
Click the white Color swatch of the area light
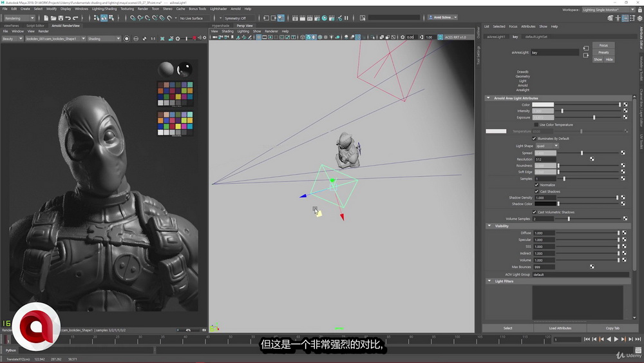[543, 105]
